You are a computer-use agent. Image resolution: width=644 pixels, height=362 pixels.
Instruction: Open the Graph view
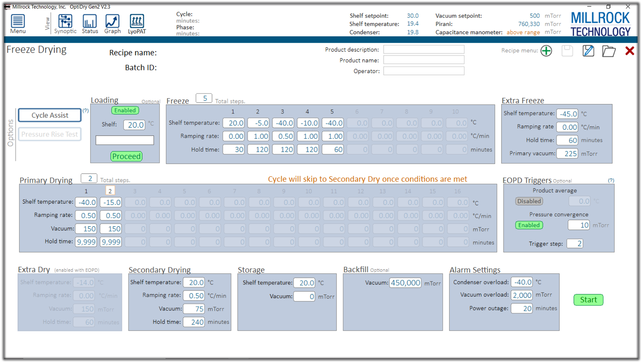tap(112, 24)
